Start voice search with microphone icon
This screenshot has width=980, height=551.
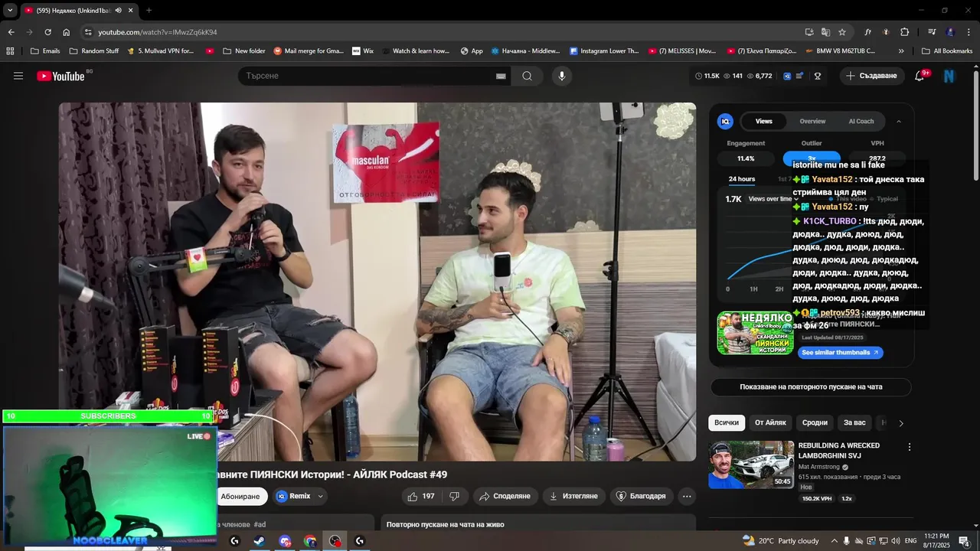coord(562,76)
